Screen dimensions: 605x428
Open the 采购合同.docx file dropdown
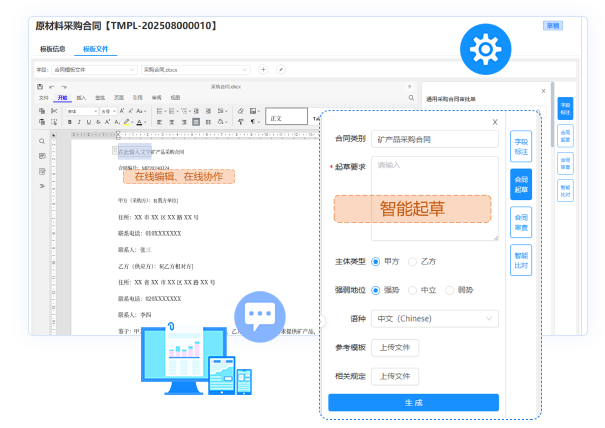pyautogui.click(x=195, y=70)
